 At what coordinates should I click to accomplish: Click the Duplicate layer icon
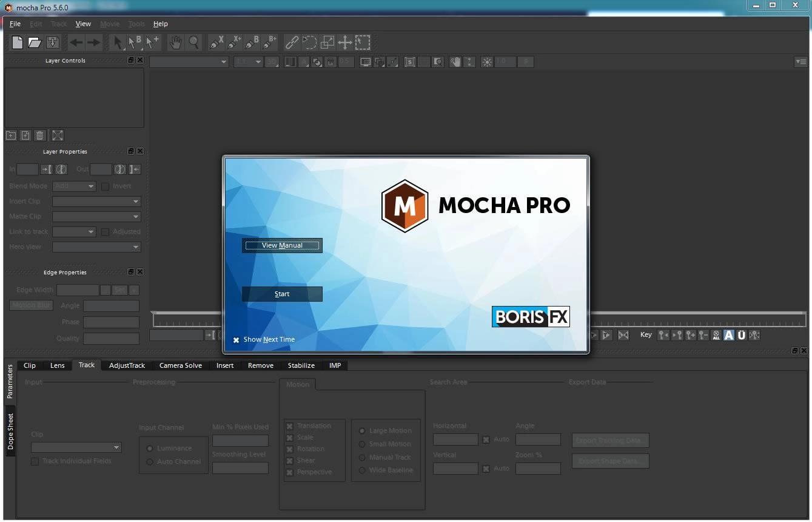tap(25, 135)
